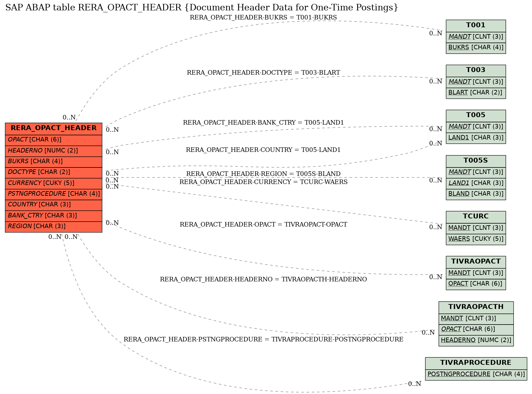Click LAND1 [CHAR (3)] in table T005
Screen dimensions: 532x394
[x=476, y=138]
